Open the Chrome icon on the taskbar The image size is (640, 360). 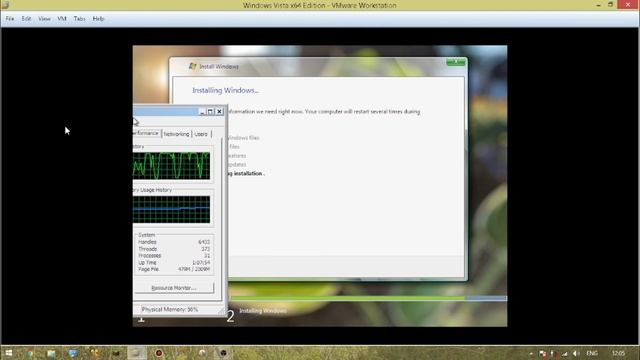(30, 353)
